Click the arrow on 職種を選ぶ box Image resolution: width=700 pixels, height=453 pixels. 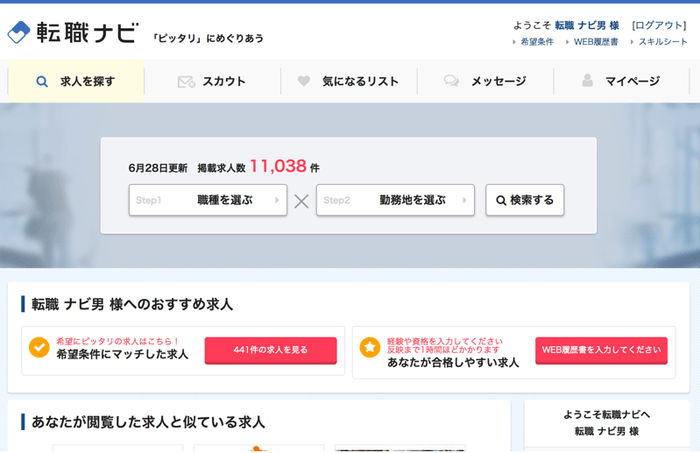(x=277, y=200)
